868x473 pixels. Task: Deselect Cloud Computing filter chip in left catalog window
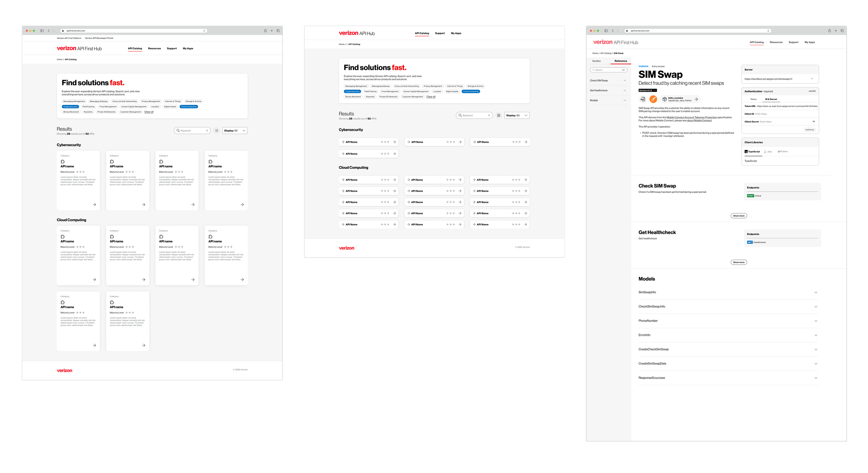[189, 107]
